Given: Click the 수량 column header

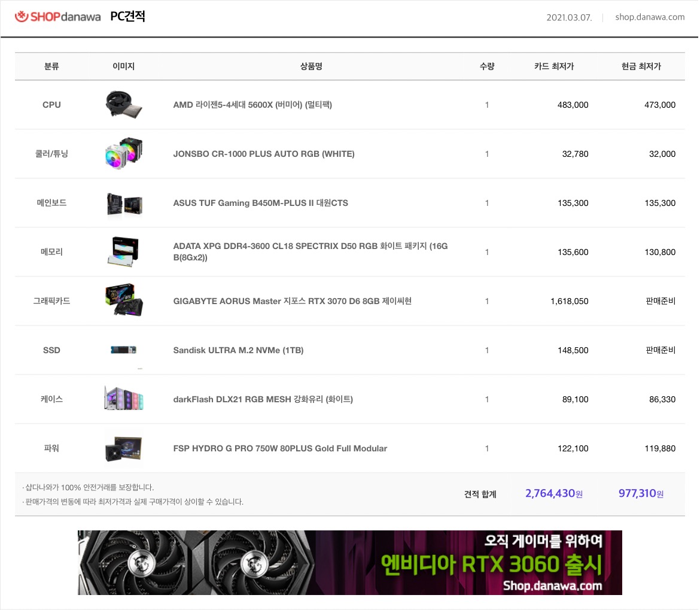Looking at the screenshot, I should (x=487, y=66).
